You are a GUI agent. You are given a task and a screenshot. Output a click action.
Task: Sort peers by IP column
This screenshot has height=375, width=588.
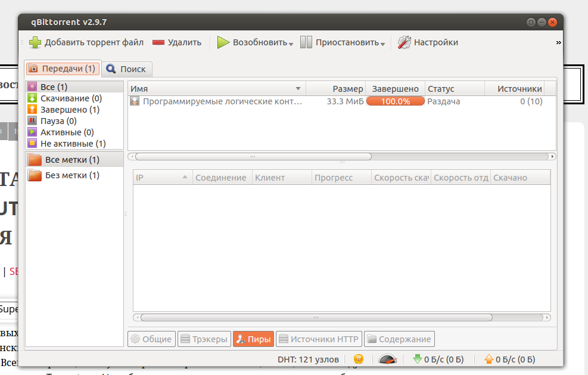tap(163, 178)
